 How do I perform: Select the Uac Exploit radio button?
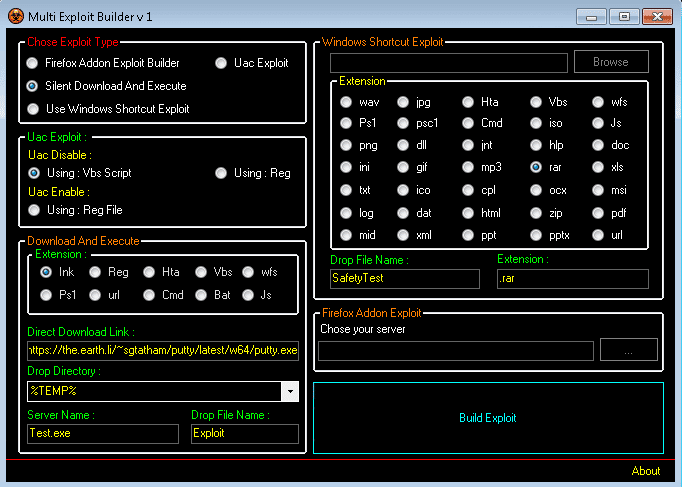tap(222, 63)
